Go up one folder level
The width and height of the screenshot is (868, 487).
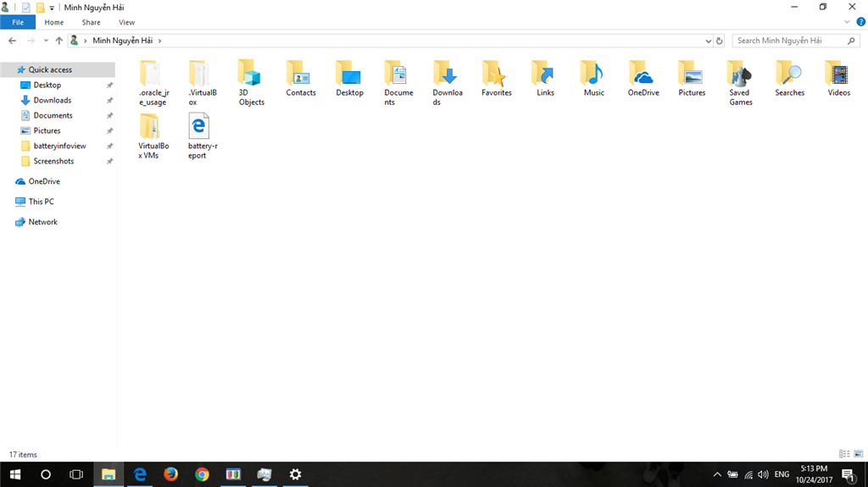pyautogui.click(x=58, y=41)
